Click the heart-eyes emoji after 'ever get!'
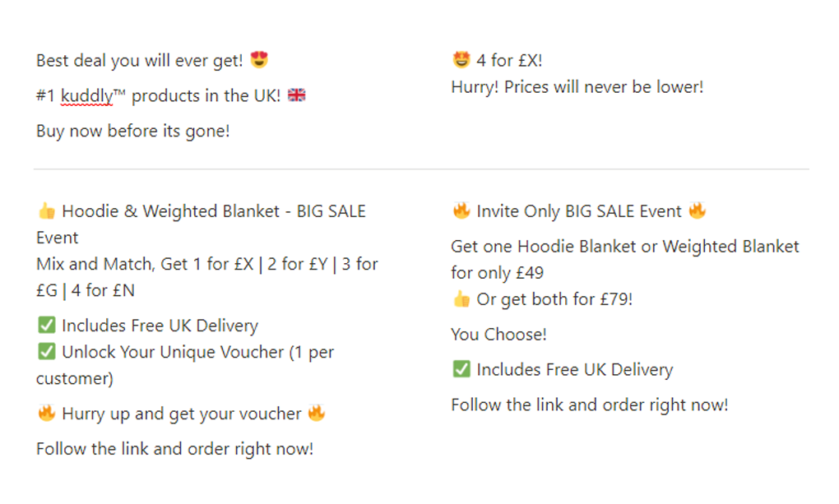839x504 pixels. coord(259,59)
